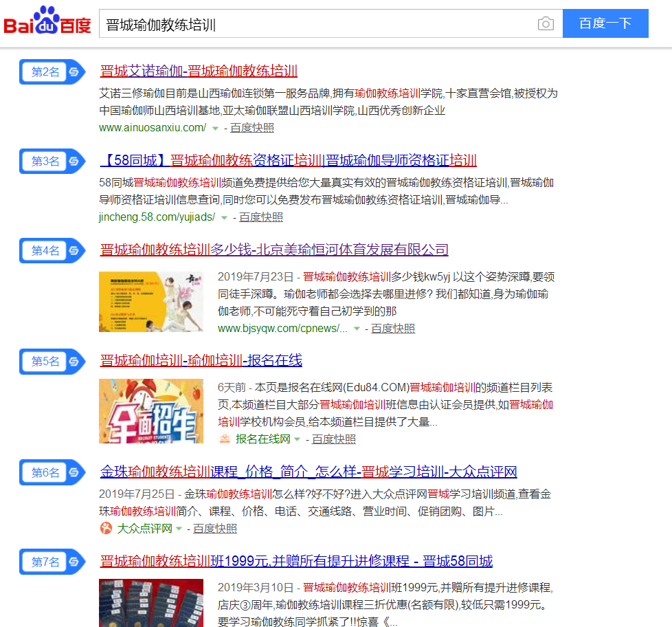Open camera image search icon

tap(546, 23)
